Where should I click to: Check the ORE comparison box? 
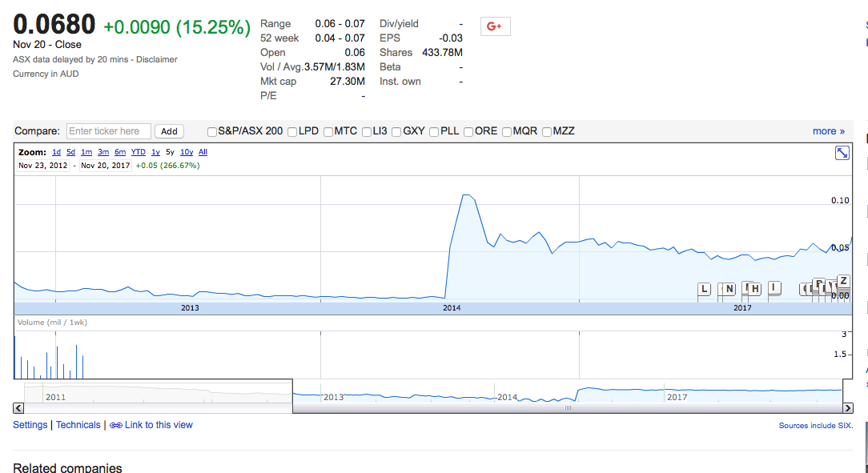click(468, 132)
